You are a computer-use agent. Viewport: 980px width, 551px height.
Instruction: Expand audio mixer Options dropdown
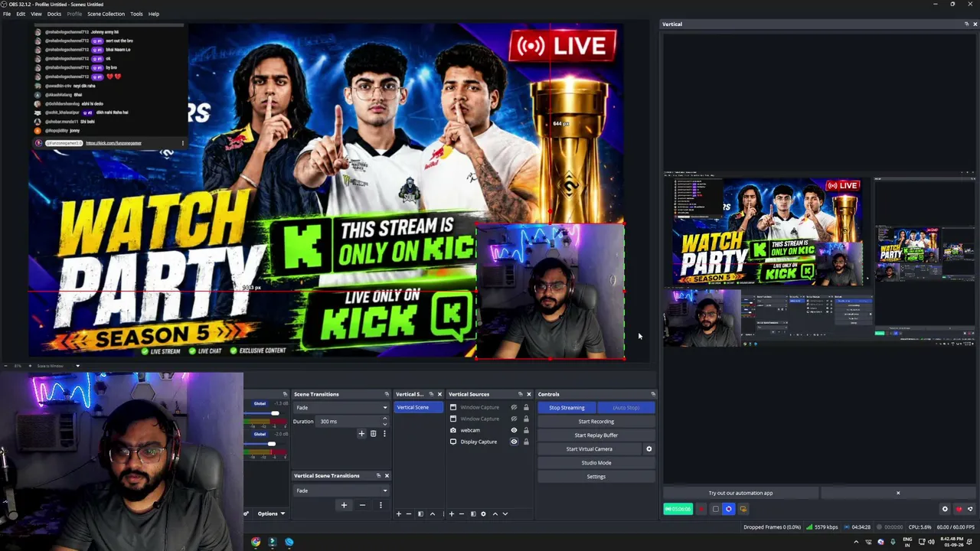272,514
